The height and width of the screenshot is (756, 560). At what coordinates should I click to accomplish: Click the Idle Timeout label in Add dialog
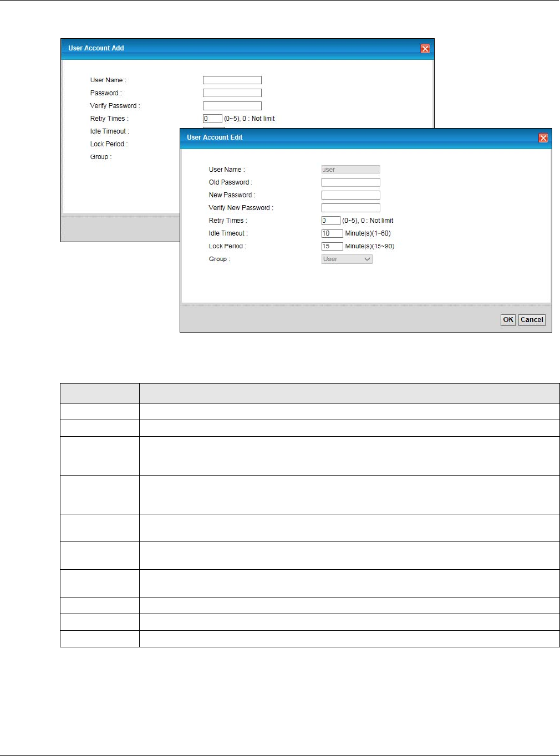[x=110, y=131]
